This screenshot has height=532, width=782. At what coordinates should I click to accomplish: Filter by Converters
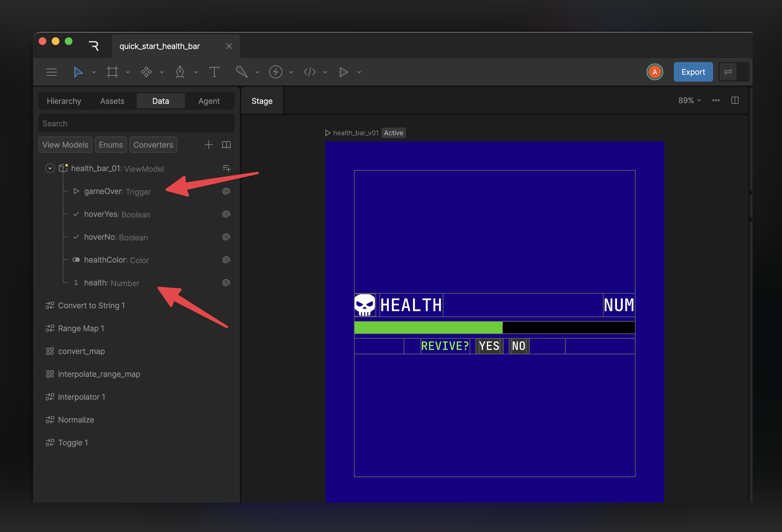tap(153, 145)
